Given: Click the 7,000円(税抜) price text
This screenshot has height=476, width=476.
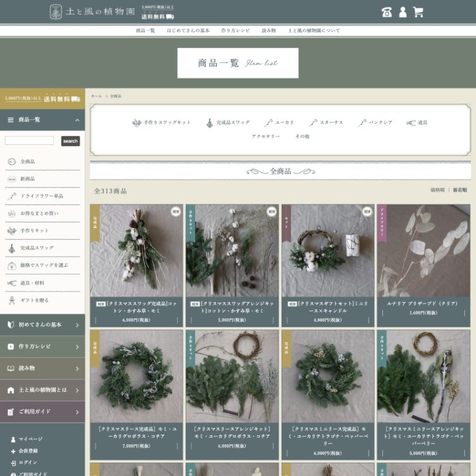Looking at the screenshot, I should [136, 447].
